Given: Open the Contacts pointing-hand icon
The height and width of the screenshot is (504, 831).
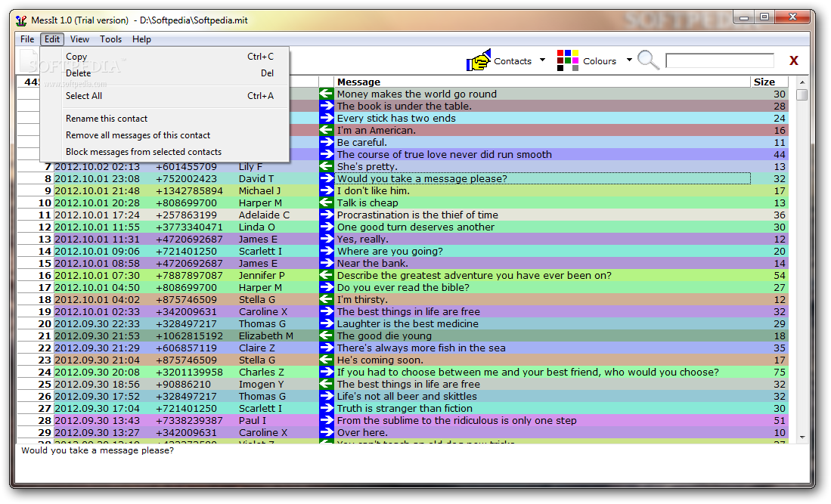Looking at the screenshot, I should point(479,60).
